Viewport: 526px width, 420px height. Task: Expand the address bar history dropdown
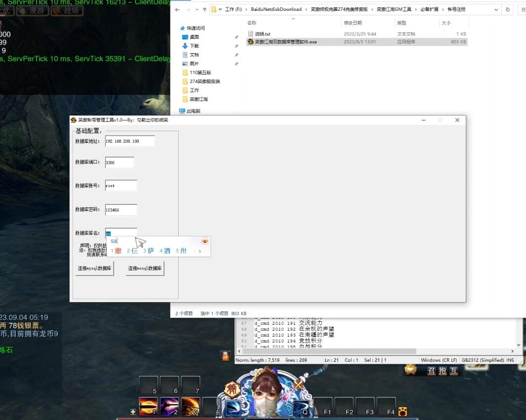pos(496,9)
